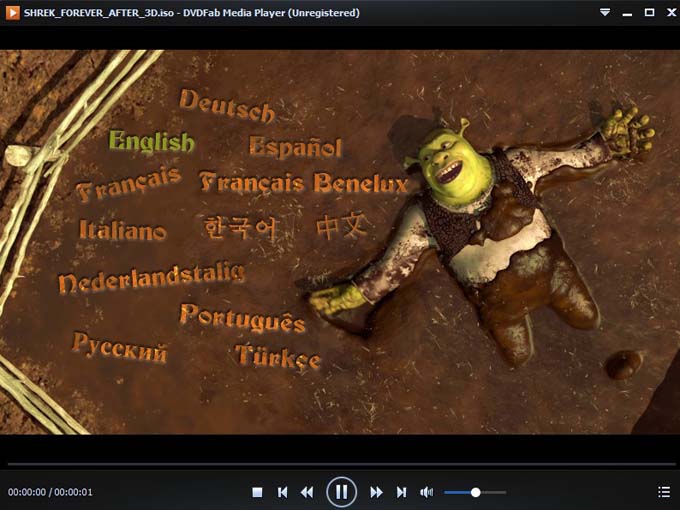Adjust the volume slider
This screenshot has height=510, width=680.
coord(475,492)
